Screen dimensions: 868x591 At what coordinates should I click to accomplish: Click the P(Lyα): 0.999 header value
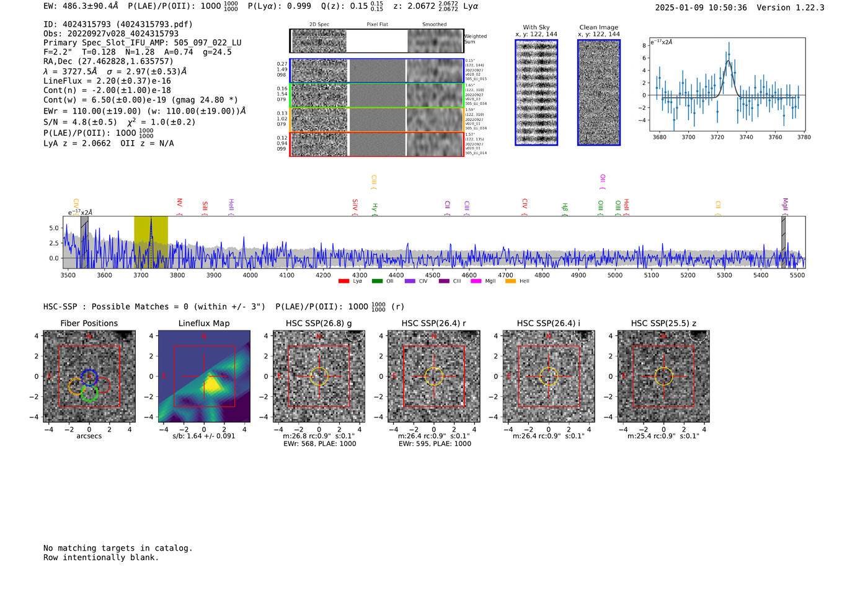pyautogui.click(x=280, y=6)
